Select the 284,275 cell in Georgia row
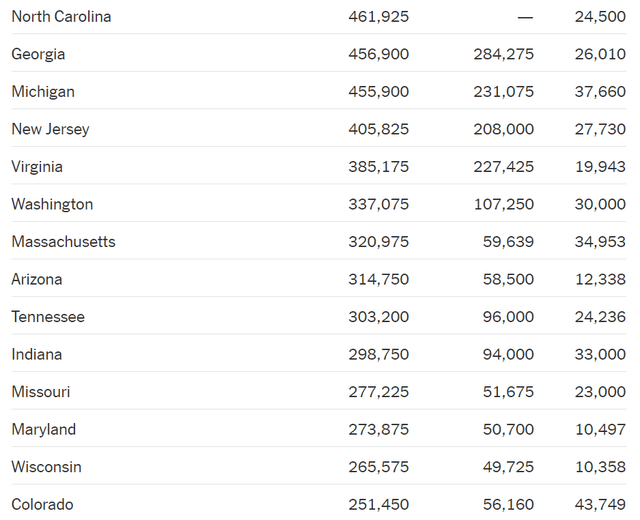The height and width of the screenshot is (520, 640). (x=504, y=54)
